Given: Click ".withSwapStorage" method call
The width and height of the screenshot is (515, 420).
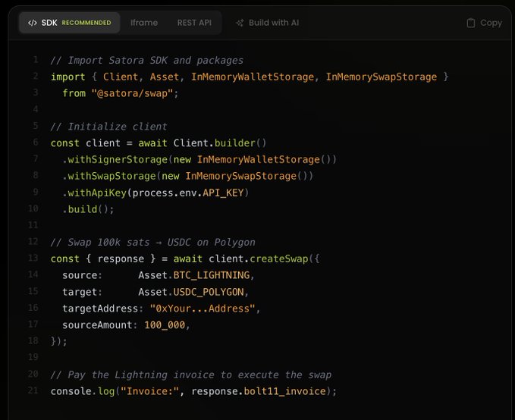Looking at the screenshot, I should [x=109, y=176].
